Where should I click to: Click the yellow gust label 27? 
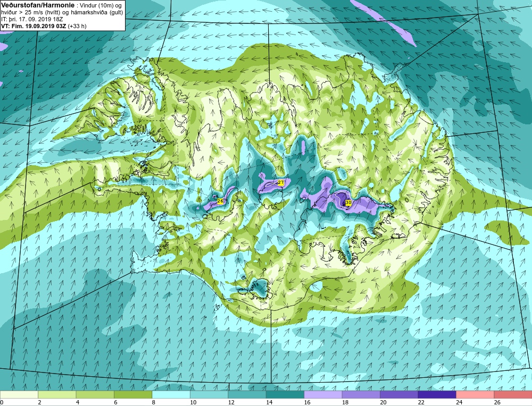click(280, 183)
